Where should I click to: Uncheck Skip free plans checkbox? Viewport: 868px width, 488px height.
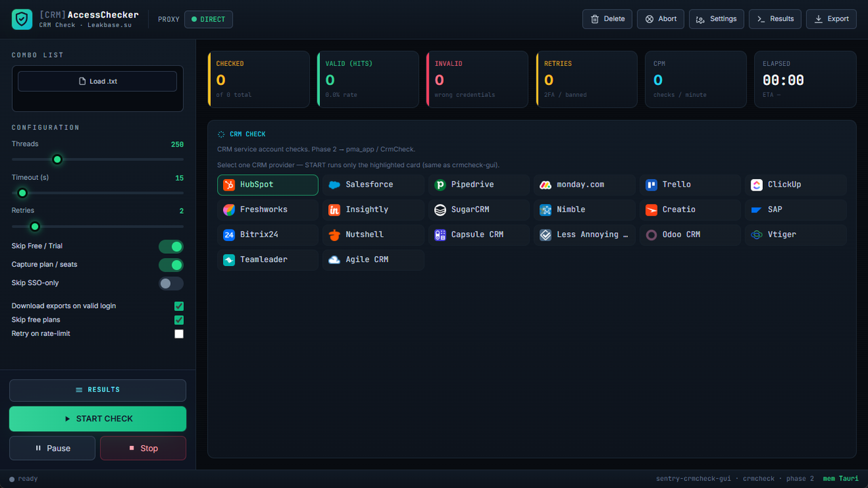pyautogui.click(x=179, y=320)
